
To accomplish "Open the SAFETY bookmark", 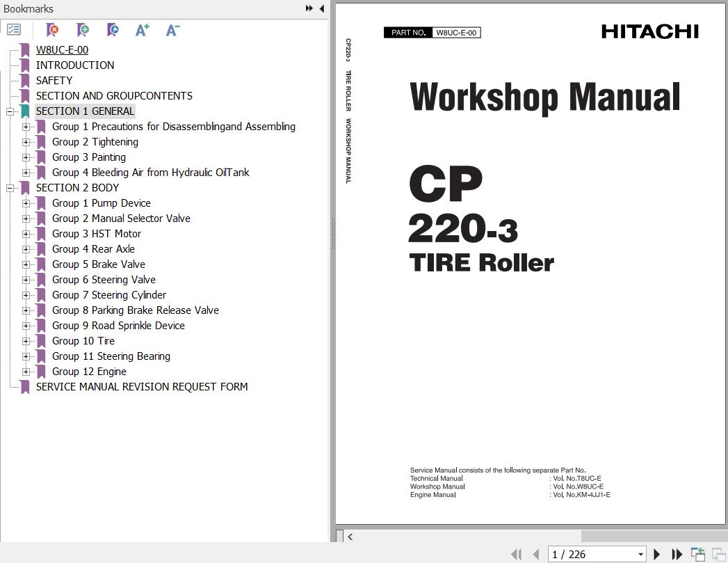I will [x=54, y=81].
